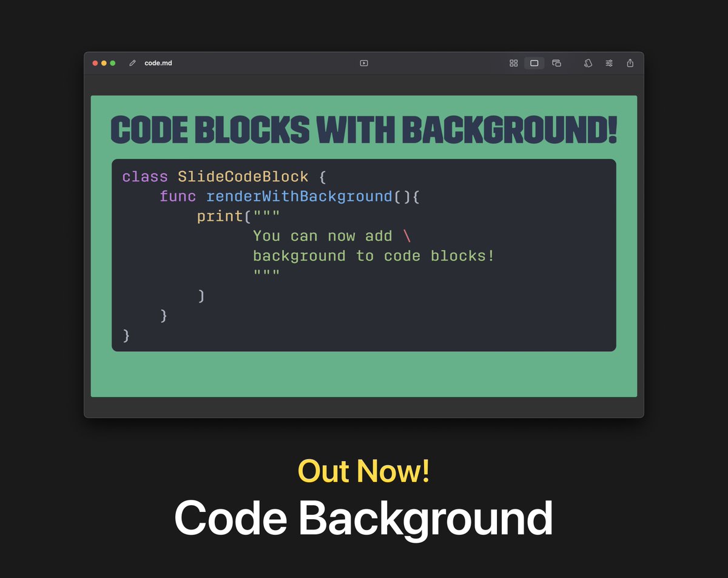
Task: Select the code.md document tab
Action: 156,62
